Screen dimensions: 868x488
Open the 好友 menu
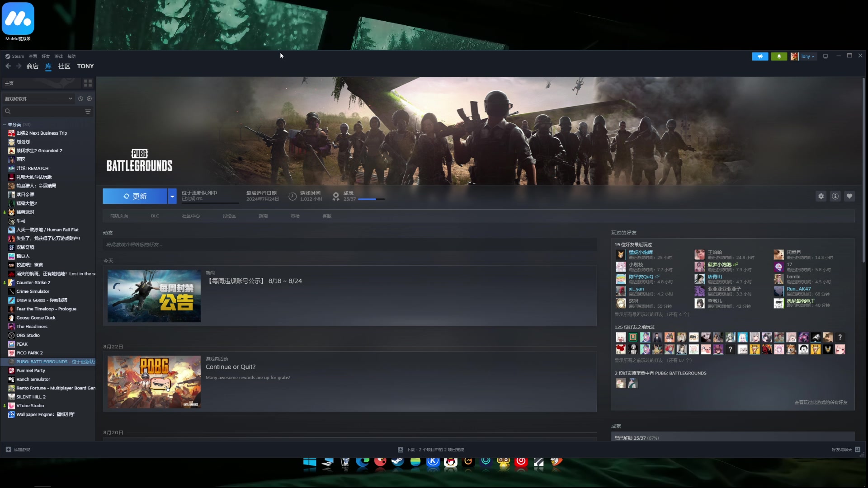(46, 56)
